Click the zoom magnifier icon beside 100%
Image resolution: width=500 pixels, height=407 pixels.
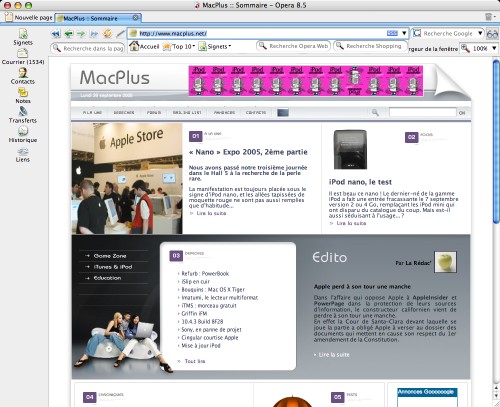465,48
